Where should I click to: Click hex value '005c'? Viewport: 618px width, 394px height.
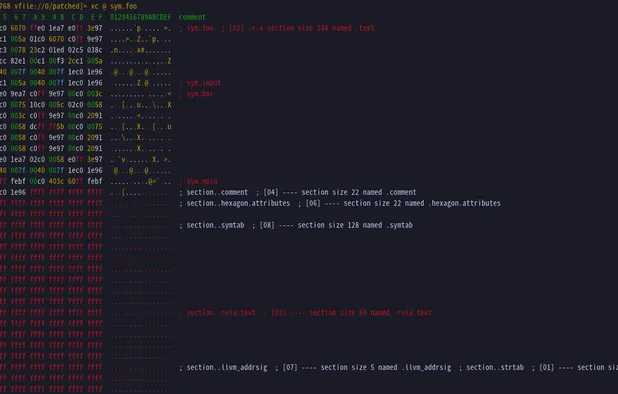point(56,105)
